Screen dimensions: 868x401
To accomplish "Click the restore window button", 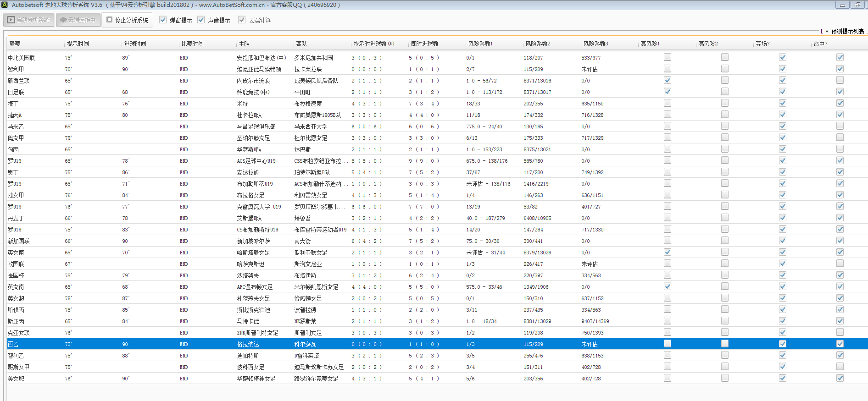I will coord(857,5).
